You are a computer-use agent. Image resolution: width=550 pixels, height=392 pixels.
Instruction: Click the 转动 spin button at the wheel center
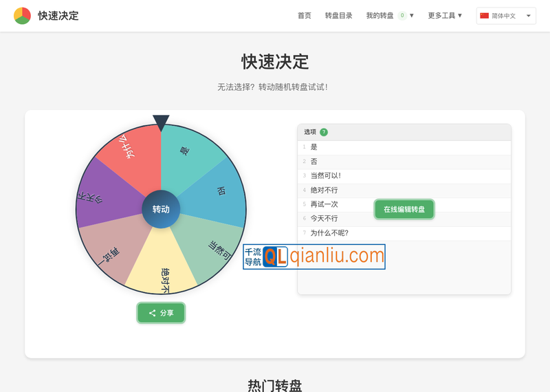pos(161,210)
